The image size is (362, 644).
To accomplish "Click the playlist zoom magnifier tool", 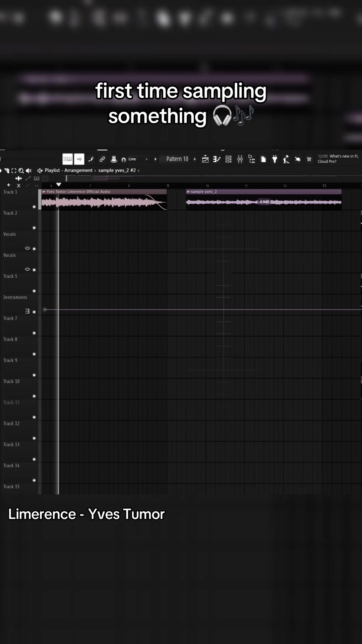I will [x=21, y=171].
